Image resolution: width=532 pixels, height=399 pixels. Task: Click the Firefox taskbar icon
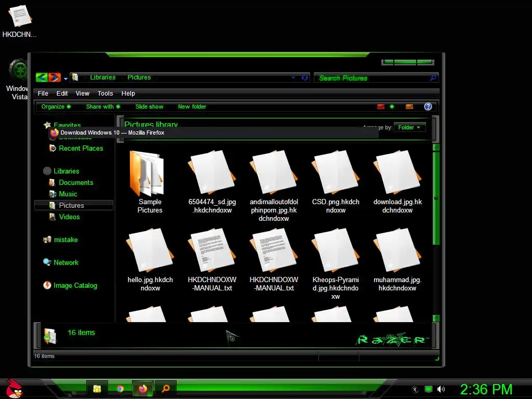pyautogui.click(x=143, y=389)
